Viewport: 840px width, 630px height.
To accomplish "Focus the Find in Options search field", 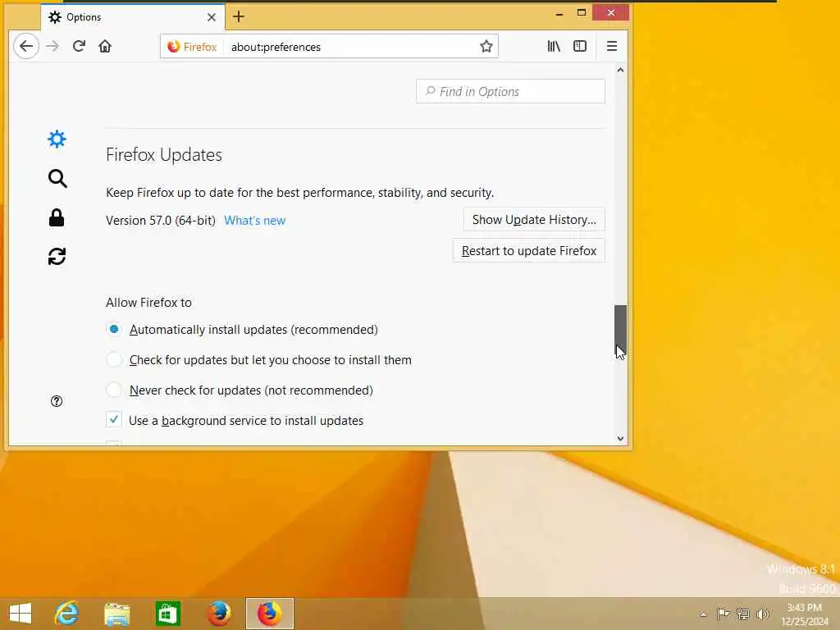I will 510,92.
